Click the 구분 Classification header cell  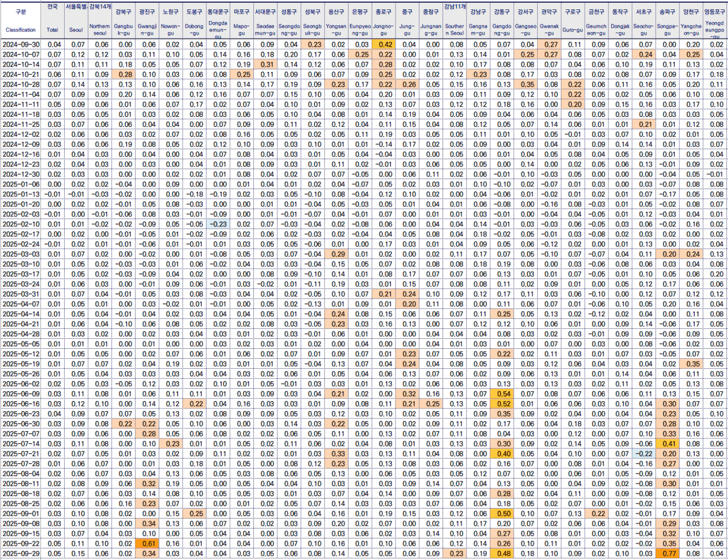[x=21, y=20]
